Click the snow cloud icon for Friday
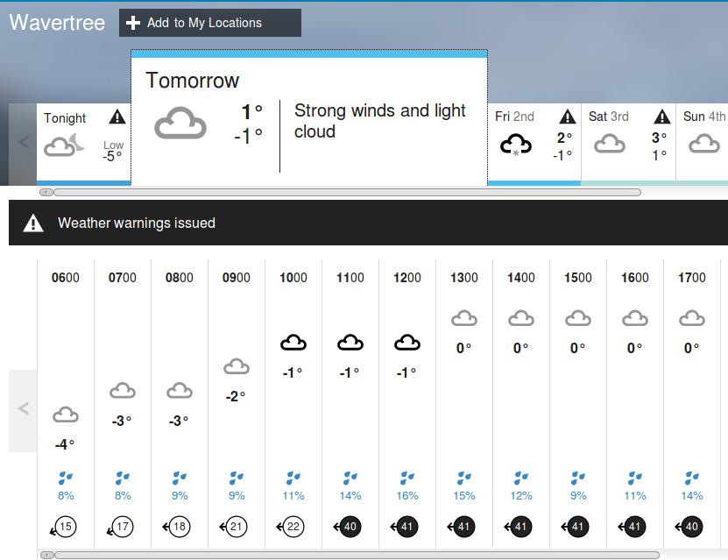The image size is (728, 560). (x=516, y=145)
